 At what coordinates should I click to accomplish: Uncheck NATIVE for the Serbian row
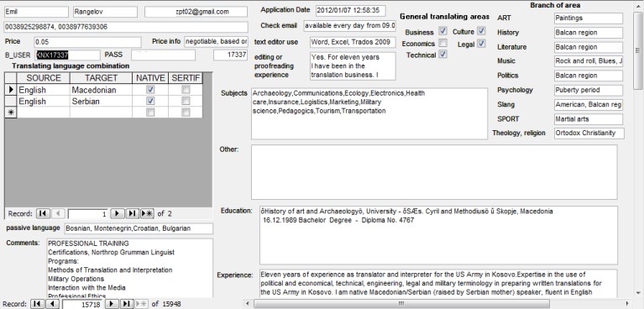pos(151,101)
